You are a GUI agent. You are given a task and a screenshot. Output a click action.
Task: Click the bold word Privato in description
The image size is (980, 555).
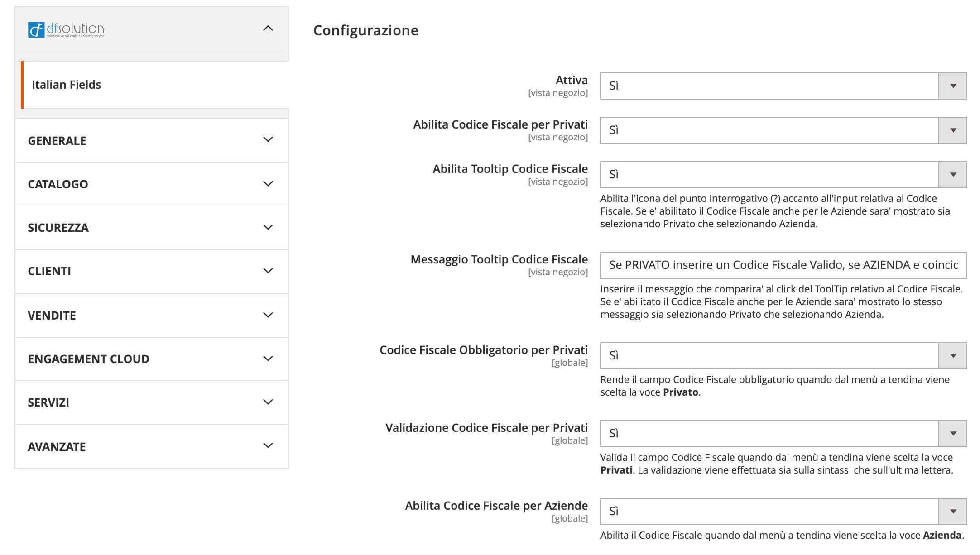680,392
